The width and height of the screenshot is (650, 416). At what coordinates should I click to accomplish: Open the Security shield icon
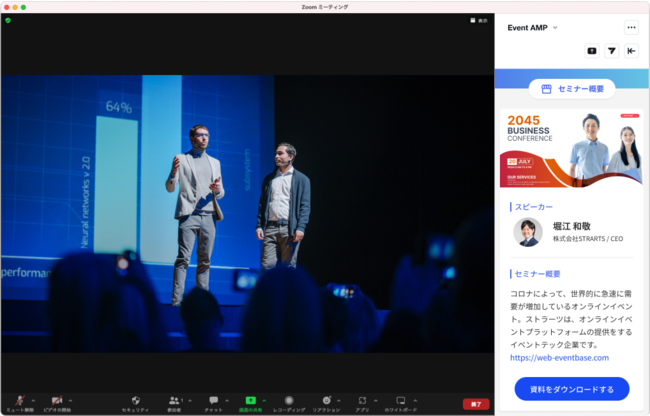coord(135,400)
